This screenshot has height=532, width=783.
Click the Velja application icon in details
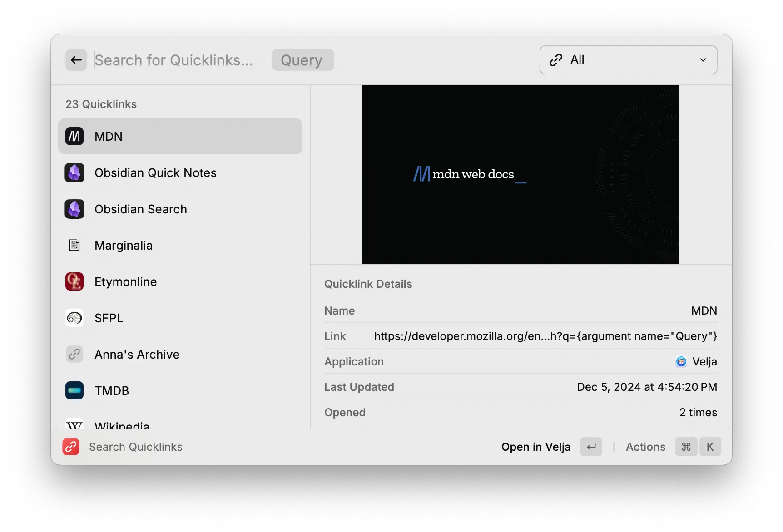pyautogui.click(x=680, y=361)
